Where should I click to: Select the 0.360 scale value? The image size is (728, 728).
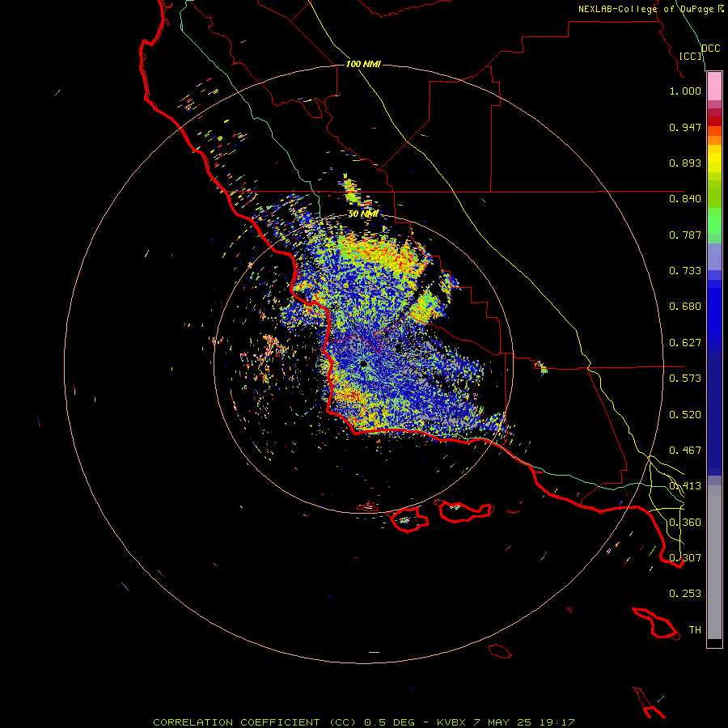click(685, 523)
